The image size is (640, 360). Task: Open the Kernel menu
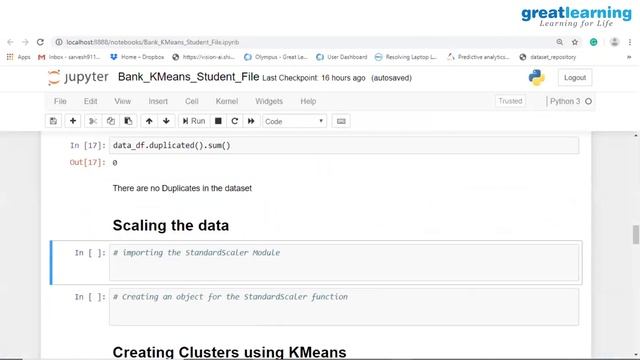[x=227, y=101]
